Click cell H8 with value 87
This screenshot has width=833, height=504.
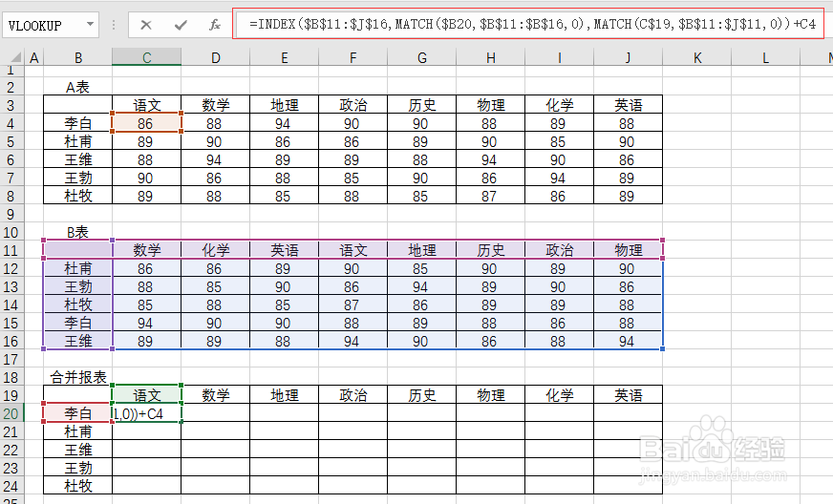click(490, 196)
